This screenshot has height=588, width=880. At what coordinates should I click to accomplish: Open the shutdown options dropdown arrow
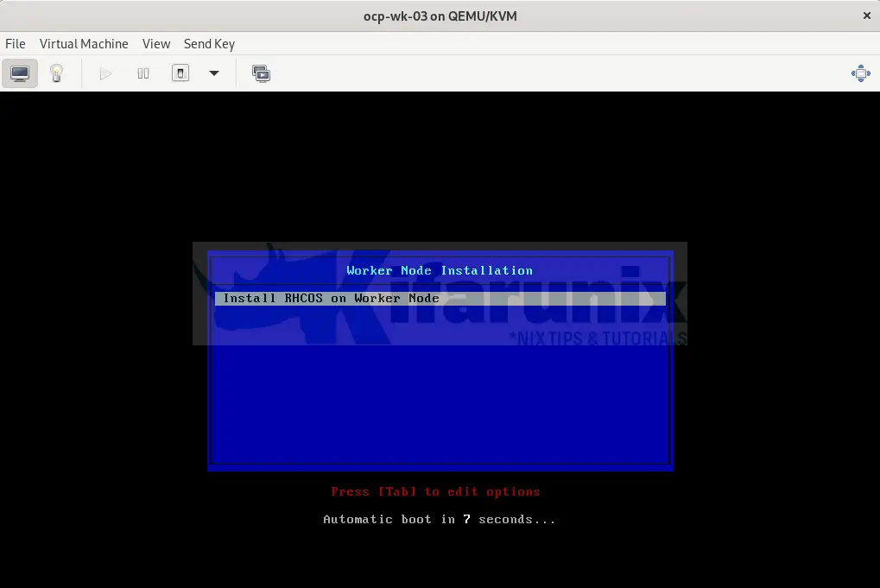[x=212, y=73]
